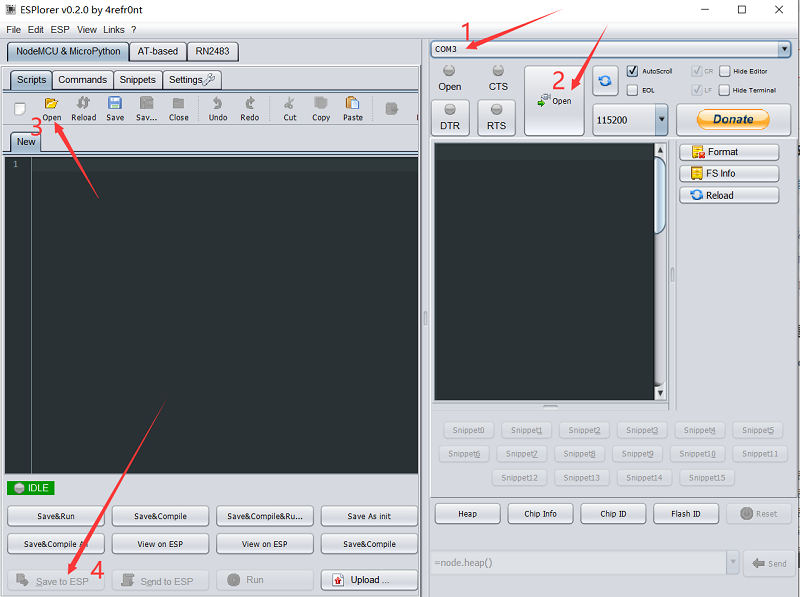
Task: Click the serial port refresh icon
Action: click(605, 81)
